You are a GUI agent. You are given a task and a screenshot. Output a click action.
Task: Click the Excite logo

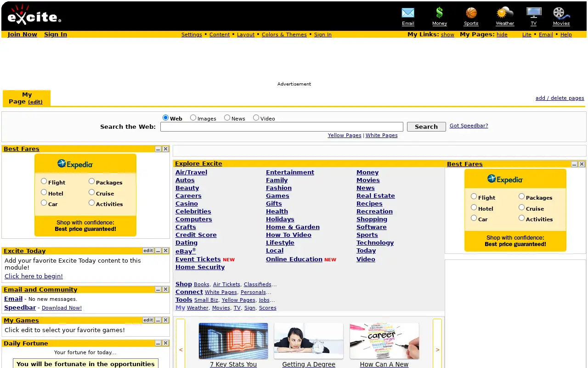tap(34, 15)
